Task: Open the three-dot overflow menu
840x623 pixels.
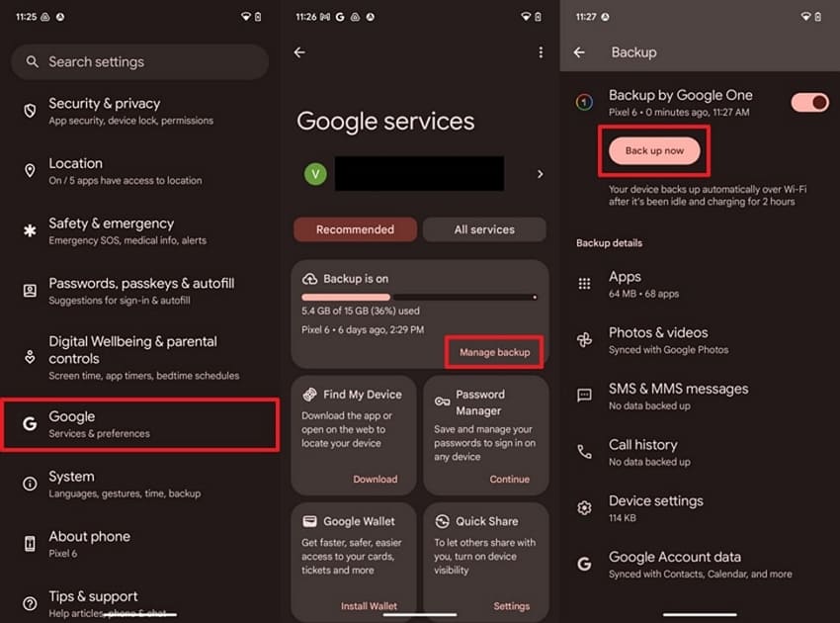Action: 540,52
